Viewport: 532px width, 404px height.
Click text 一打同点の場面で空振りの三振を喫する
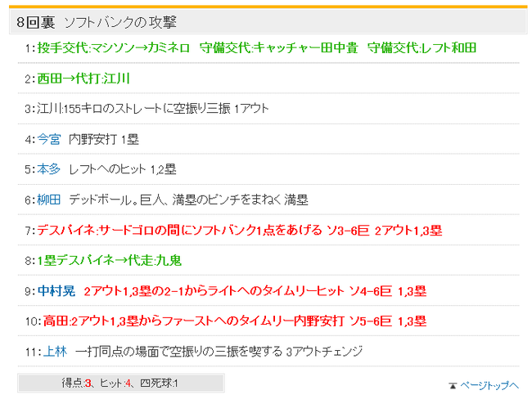[178, 352]
